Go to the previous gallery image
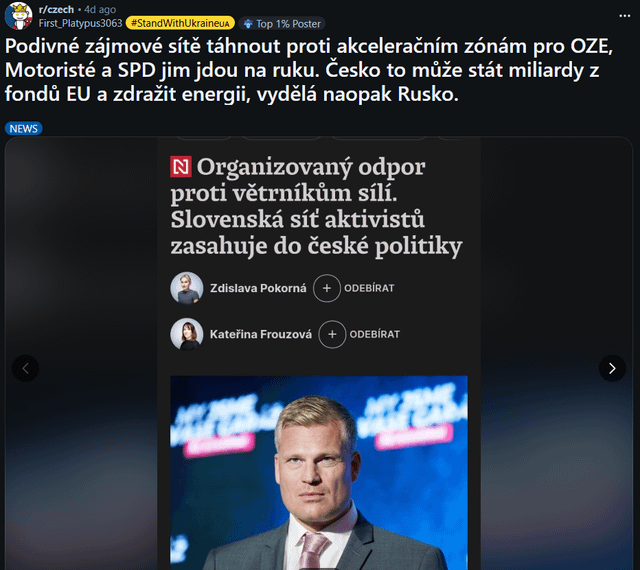 (25, 368)
